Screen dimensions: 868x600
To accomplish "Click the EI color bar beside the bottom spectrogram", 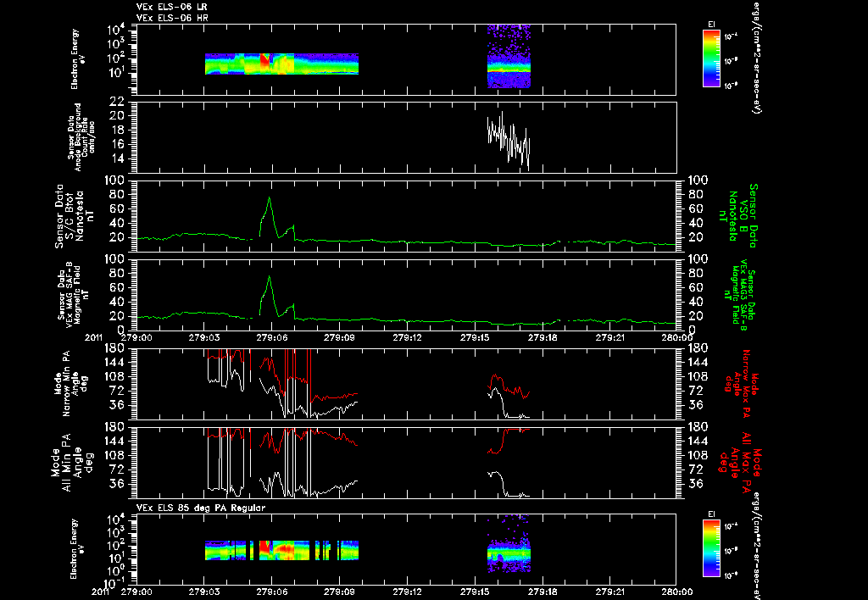I will [711, 548].
